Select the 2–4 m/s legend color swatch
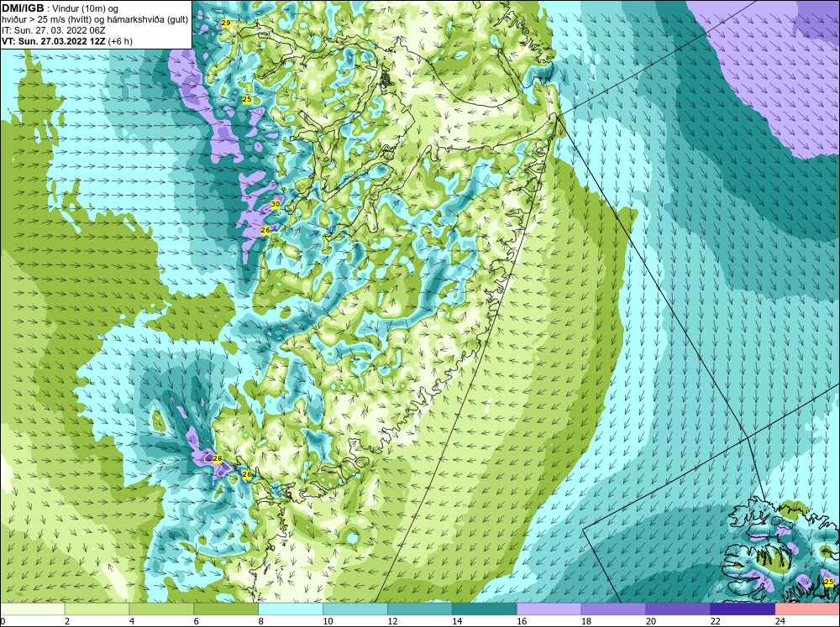 [97, 609]
